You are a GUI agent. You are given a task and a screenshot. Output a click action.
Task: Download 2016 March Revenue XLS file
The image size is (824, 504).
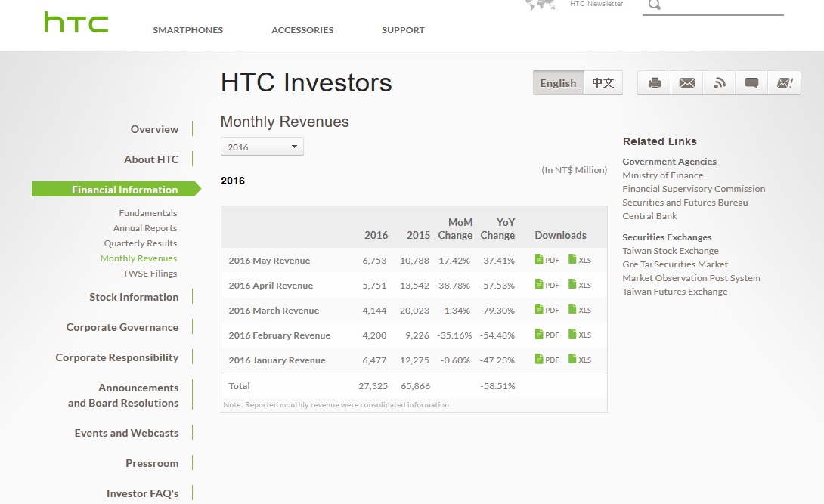pyautogui.click(x=580, y=310)
